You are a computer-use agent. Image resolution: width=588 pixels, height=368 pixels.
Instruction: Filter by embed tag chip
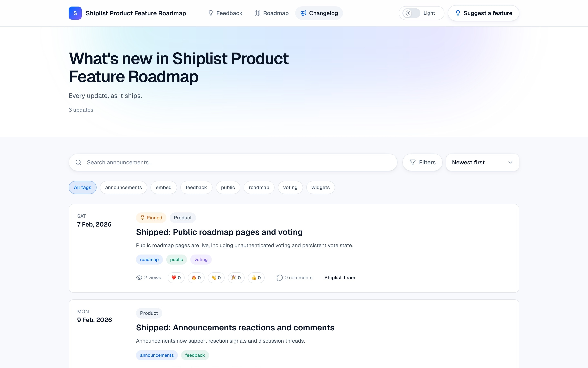click(164, 187)
